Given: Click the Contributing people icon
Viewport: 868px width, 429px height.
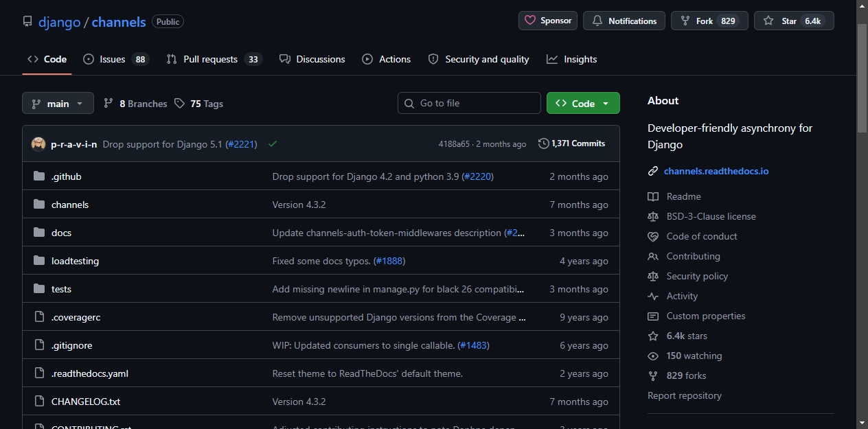Looking at the screenshot, I should pos(653,256).
